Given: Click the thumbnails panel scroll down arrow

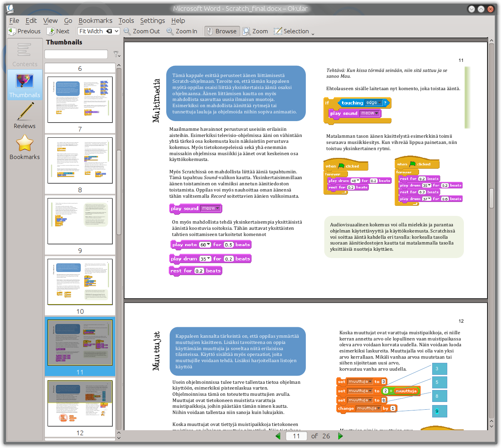Looking at the screenshot, I should click(119, 438).
